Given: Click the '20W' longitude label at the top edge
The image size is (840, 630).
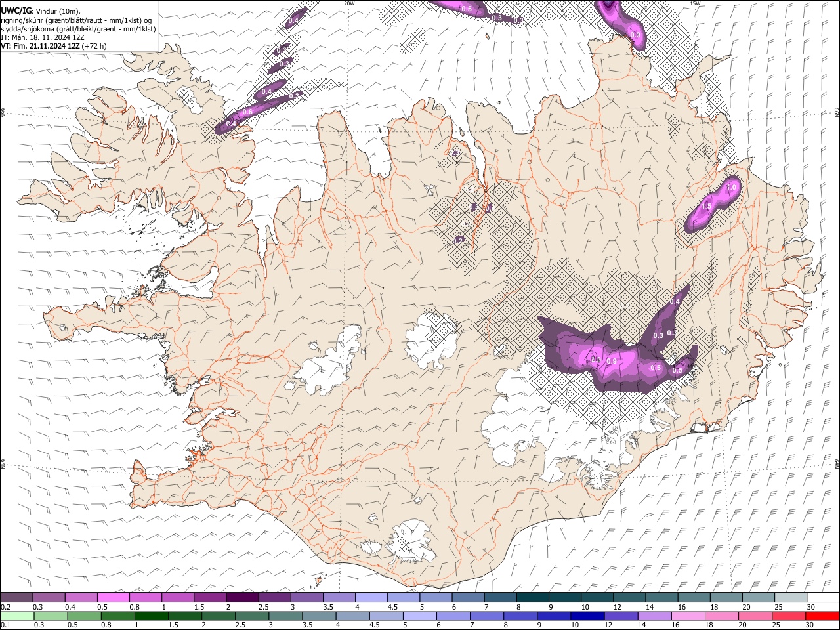Looking at the screenshot, I should coord(350,3).
